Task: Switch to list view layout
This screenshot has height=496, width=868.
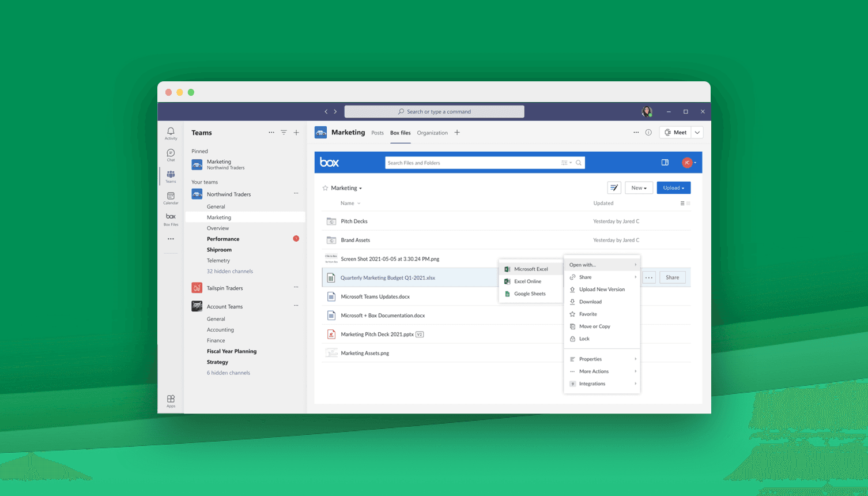Action: [682, 204]
